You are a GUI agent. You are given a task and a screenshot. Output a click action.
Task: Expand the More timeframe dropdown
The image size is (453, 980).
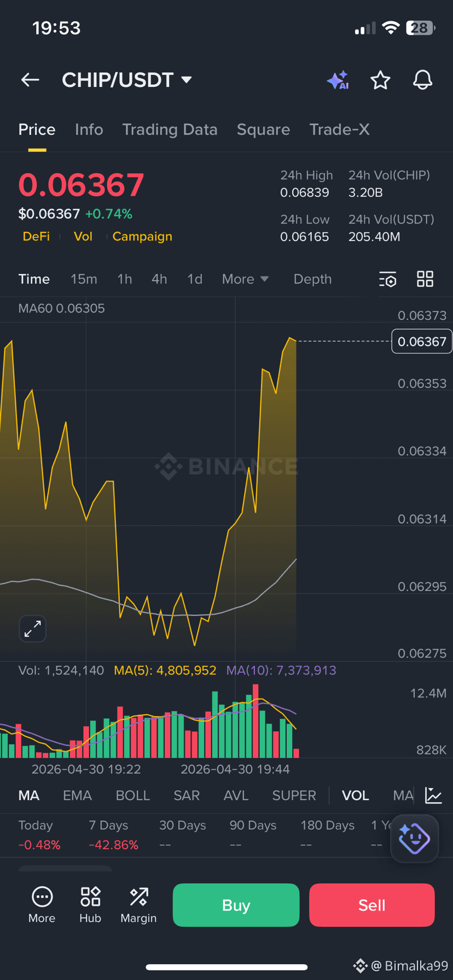click(245, 279)
